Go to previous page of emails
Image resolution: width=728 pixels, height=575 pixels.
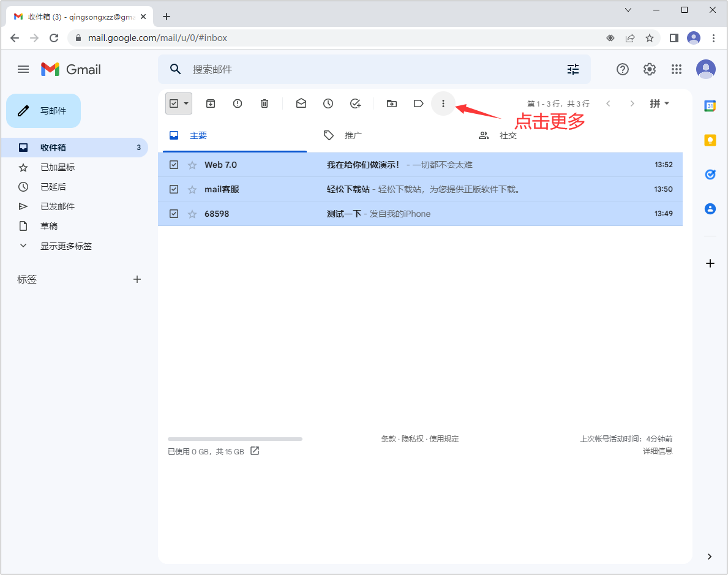coord(608,103)
